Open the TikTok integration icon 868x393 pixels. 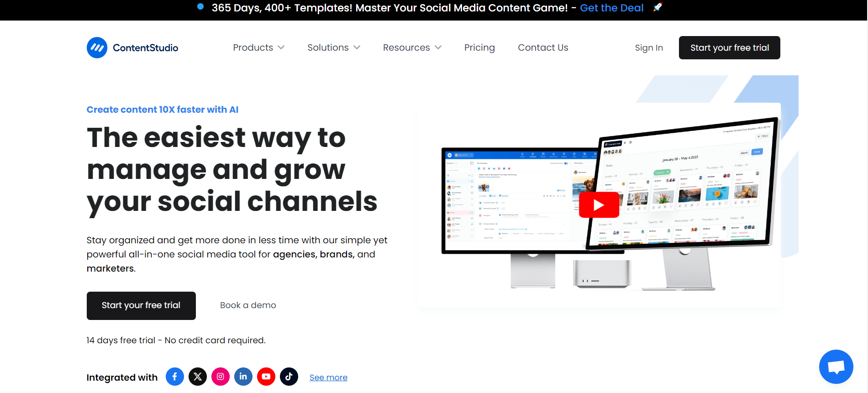click(x=289, y=377)
